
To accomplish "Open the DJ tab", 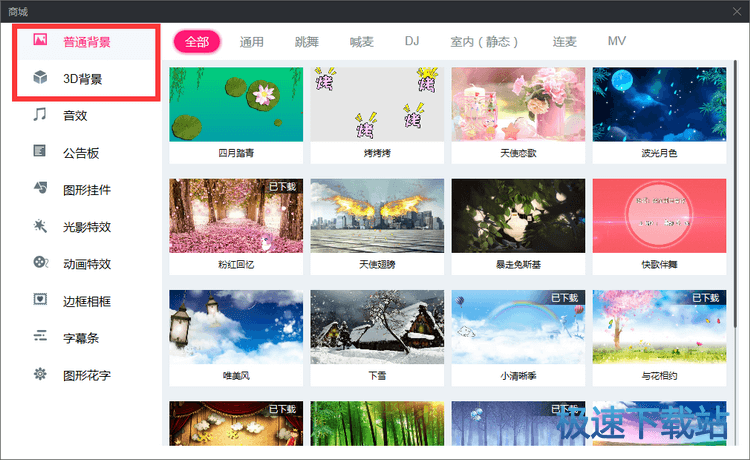I will [x=412, y=41].
